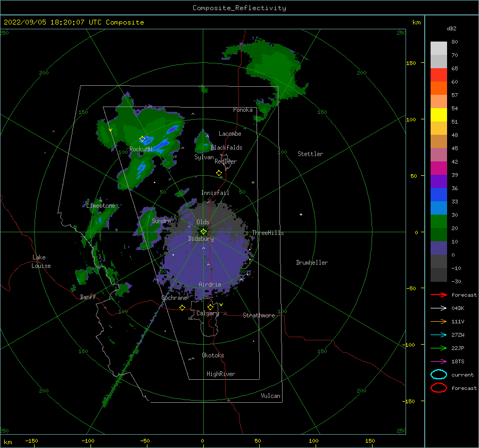479x448 pixels.
Task: Click the red forecast arrow icon
Action: point(439,295)
